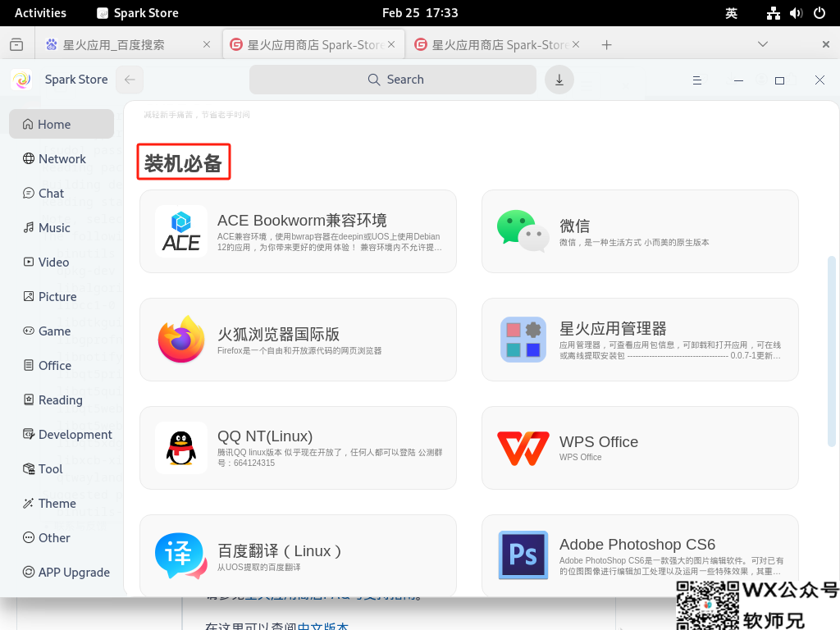Image resolution: width=840 pixels, height=630 pixels.
Task: Click the WeChat 微信 app icon
Action: click(x=523, y=231)
